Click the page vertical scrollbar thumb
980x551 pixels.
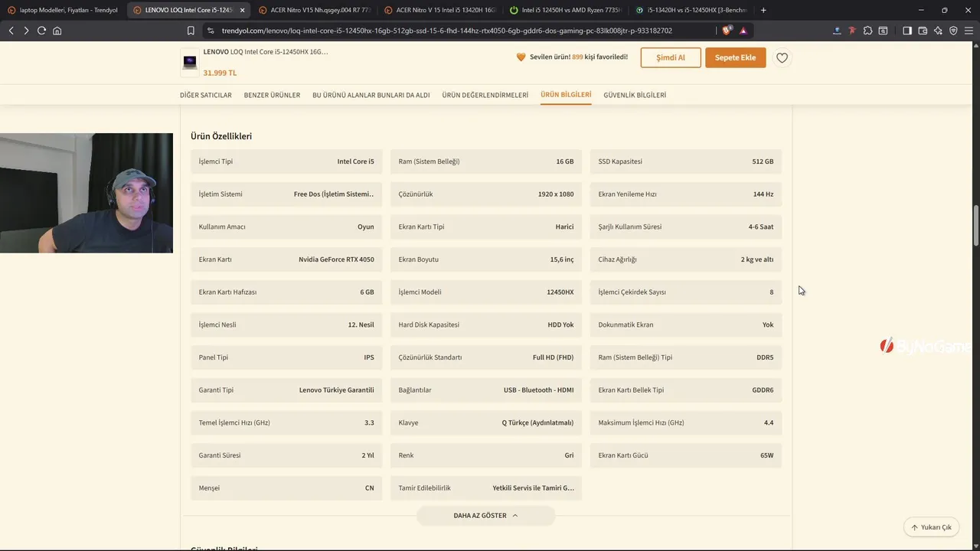976,226
